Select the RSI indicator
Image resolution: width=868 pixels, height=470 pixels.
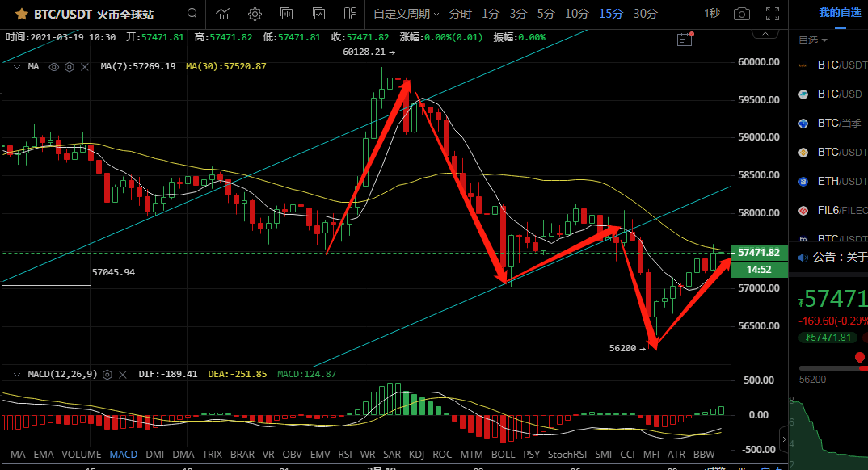click(x=345, y=455)
